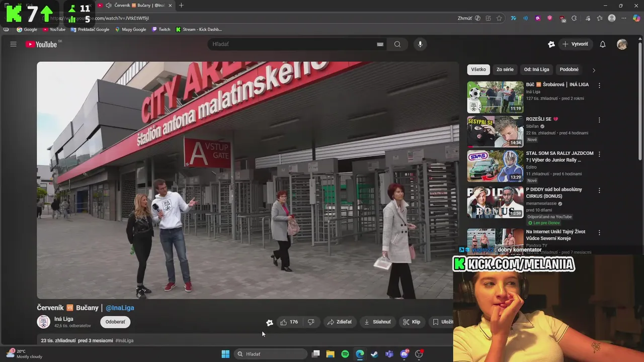Show more filter chips with right arrow
Image resolution: width=644 pixels, height=362 pixels.
(594, 70)
